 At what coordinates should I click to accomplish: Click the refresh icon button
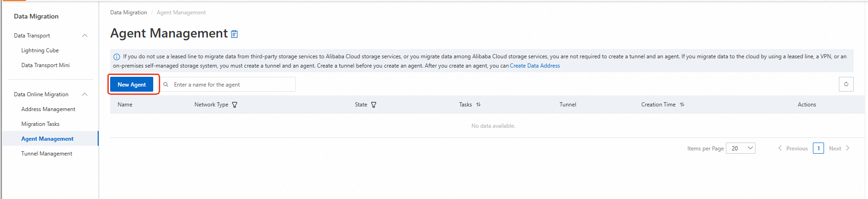846,84
